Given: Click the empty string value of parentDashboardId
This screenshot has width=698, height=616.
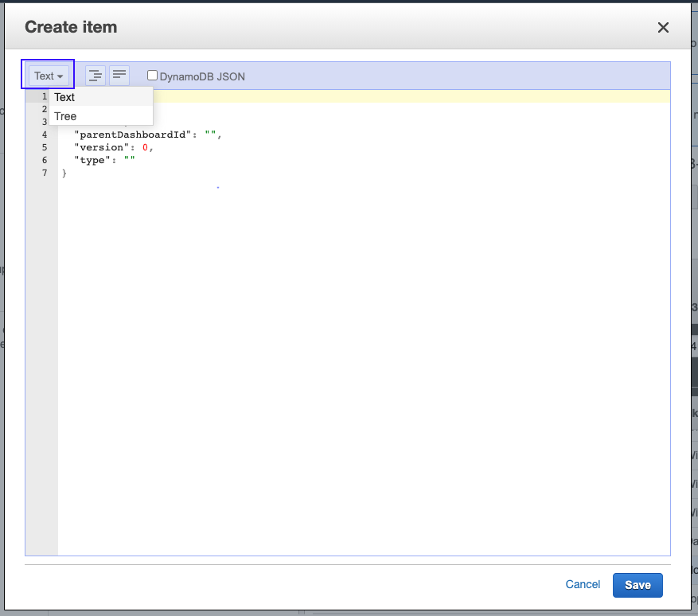Looking at the screenshot, I should [x=210, y=134].
